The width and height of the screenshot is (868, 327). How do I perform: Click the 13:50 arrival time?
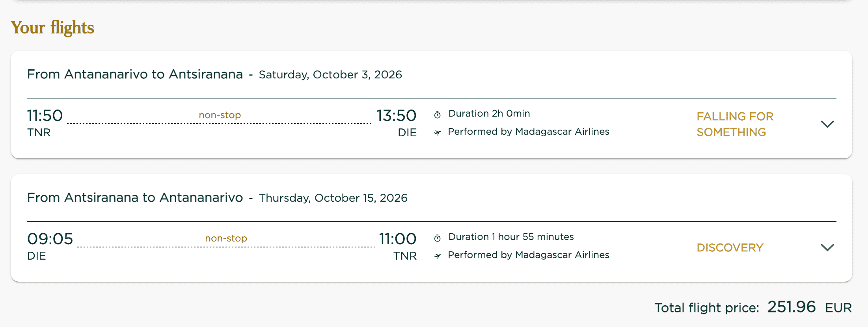pyautogui.click(x=396, y=116)
